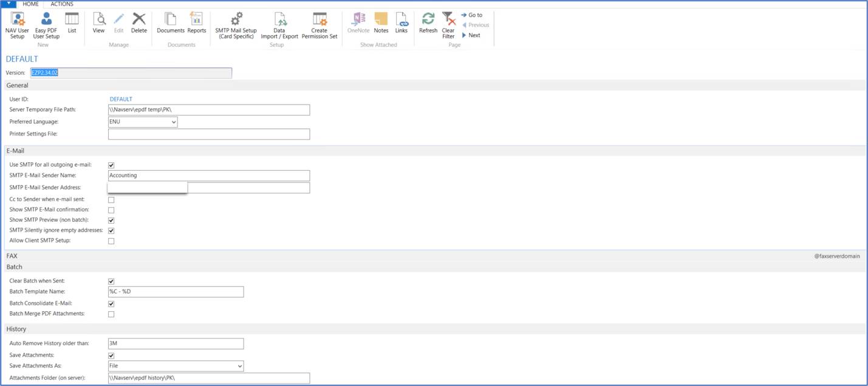Click Attachments Folder (on server) field
The width and height of the screenshot is (868, 386).
pyautogui.click(x=209, y=378)
